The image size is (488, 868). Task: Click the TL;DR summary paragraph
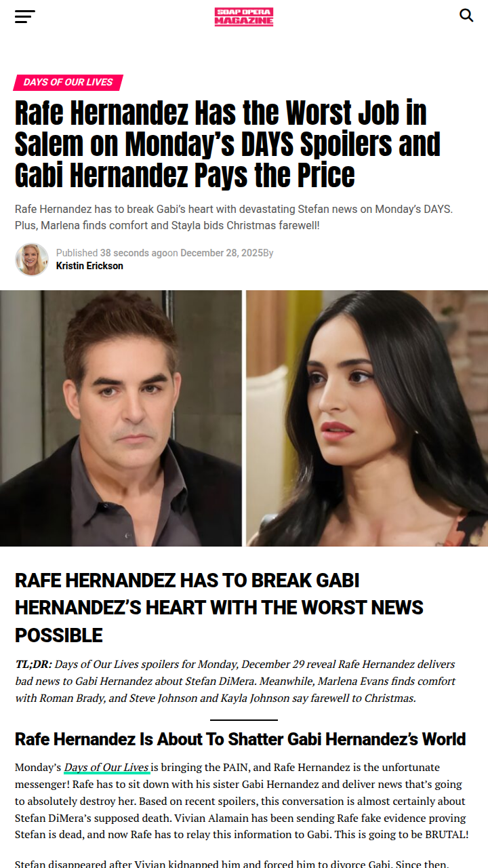coord(236,681)
